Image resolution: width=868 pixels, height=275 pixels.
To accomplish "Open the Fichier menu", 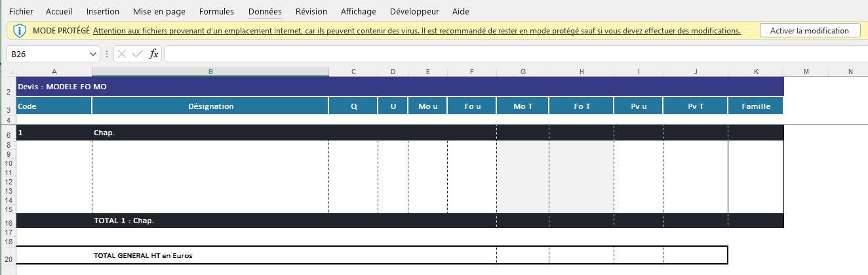I will point(21,12).
